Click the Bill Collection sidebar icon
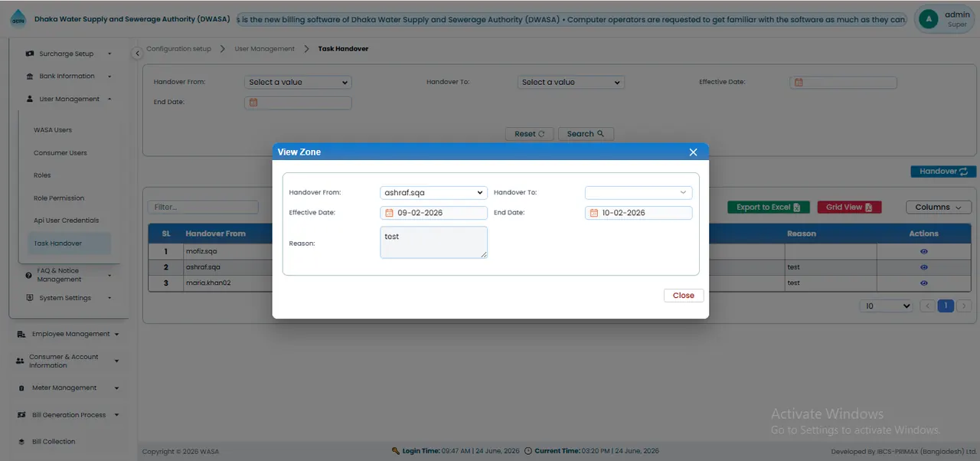This screenshot has height=461, width=980. click(22, 442)
